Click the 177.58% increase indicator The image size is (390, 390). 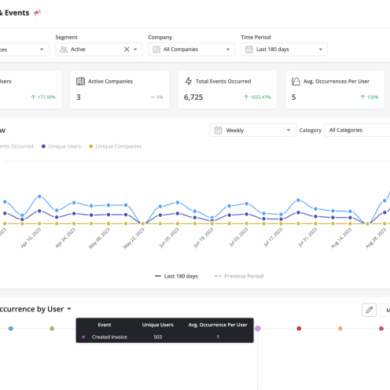43,97
